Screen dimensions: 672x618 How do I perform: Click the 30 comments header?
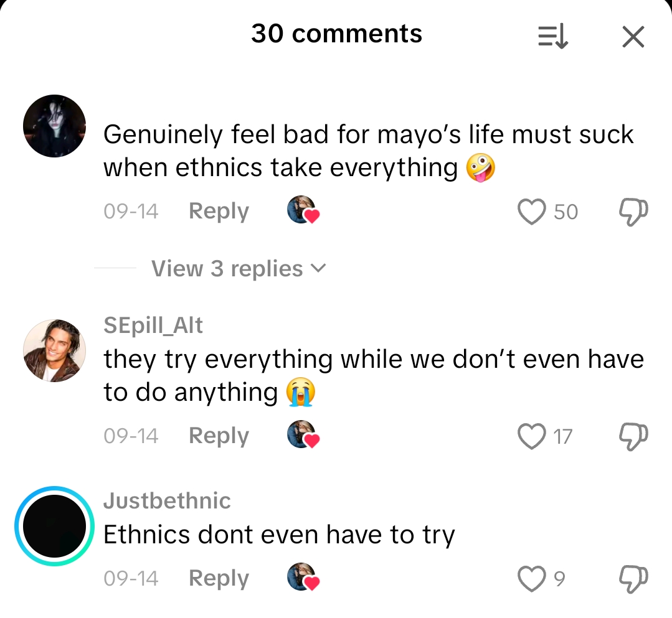(x=336, y=34)
